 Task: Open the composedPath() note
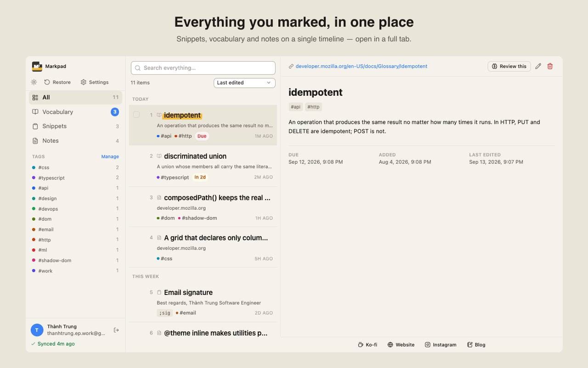(203, 207)
